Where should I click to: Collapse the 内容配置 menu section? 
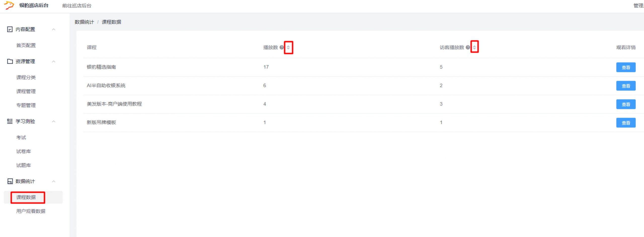(x=54, y=29)
